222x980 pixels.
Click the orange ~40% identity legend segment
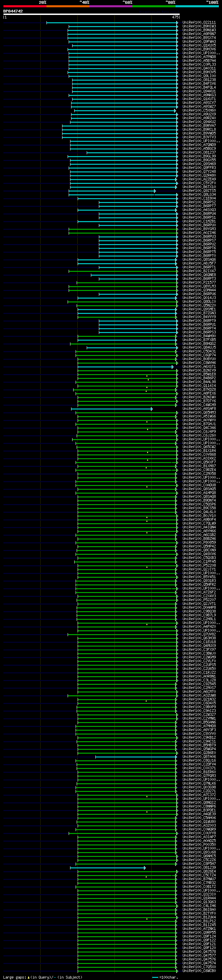tap(68, 6)
